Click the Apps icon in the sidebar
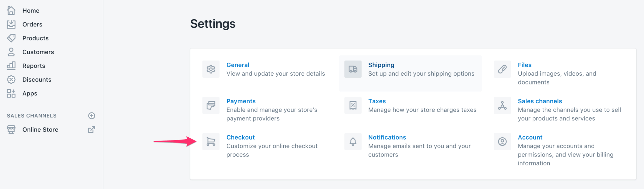The image size is (644, 189). tap(12, 93)
